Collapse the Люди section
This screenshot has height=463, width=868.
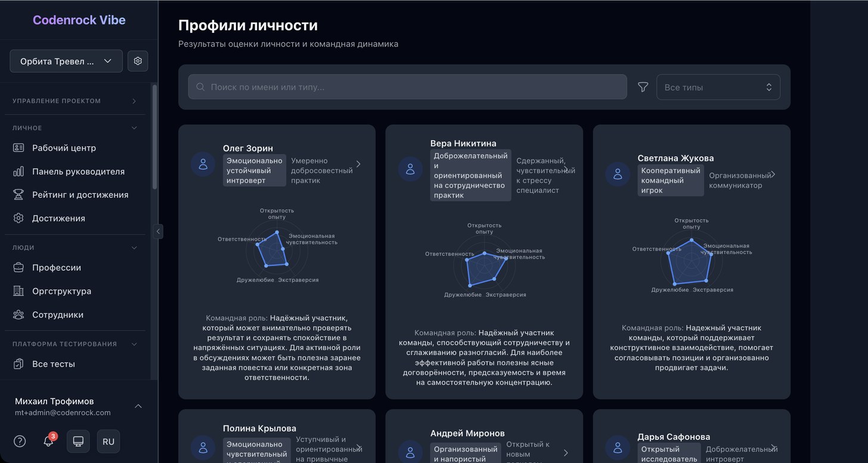[75, 248]
